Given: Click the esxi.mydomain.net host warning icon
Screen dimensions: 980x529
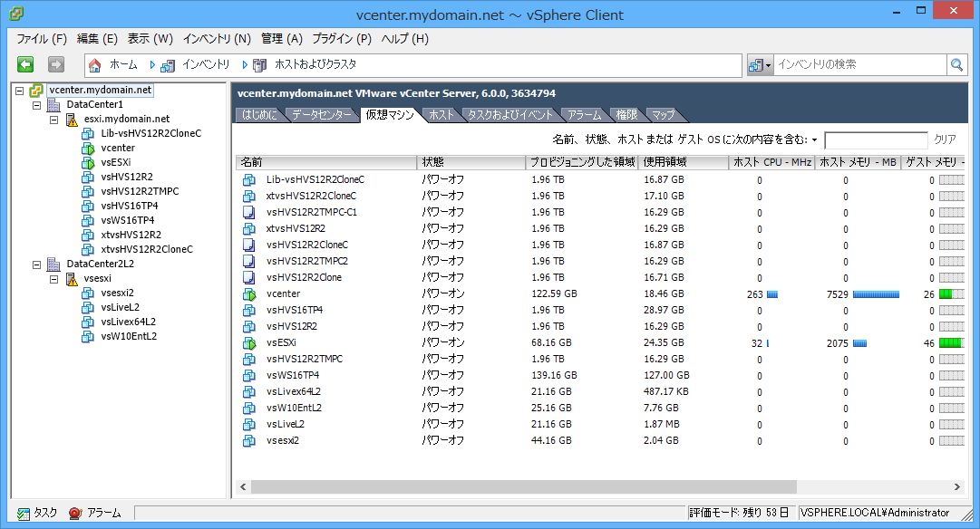Looking at the screenshot, I should click(72, 119).
